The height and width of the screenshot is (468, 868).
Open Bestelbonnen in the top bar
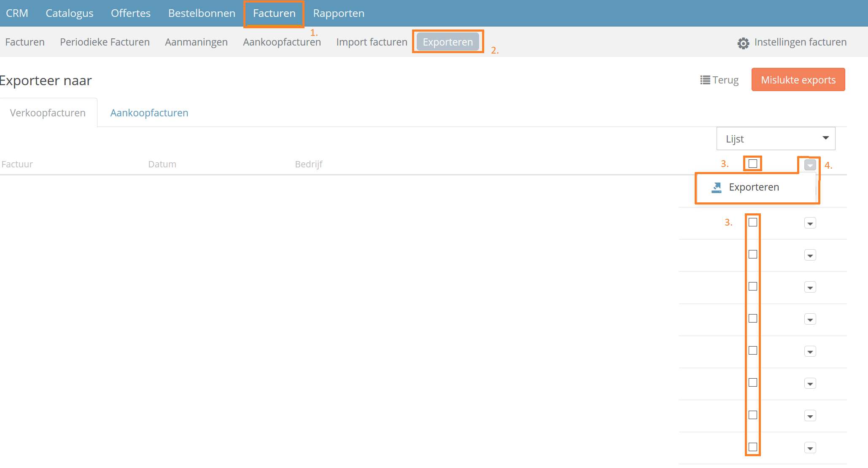tap(202, 13)
